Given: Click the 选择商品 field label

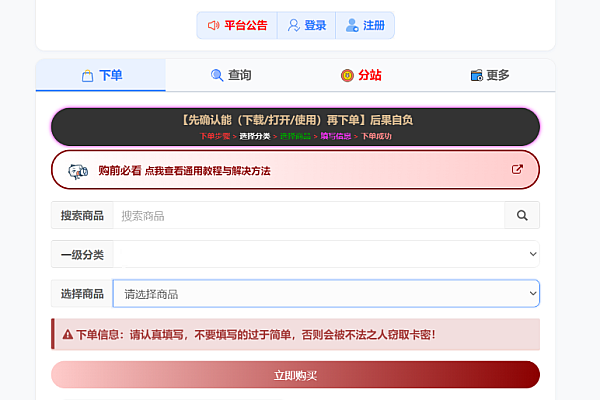Looking at the screenshot, I should 82,294.
